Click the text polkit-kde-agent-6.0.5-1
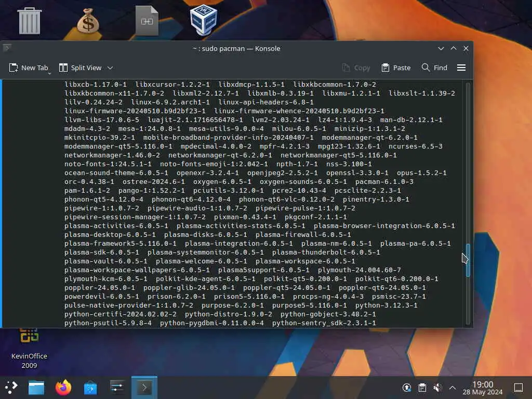This screenshot has height=399, width=532. pos(206,278)
